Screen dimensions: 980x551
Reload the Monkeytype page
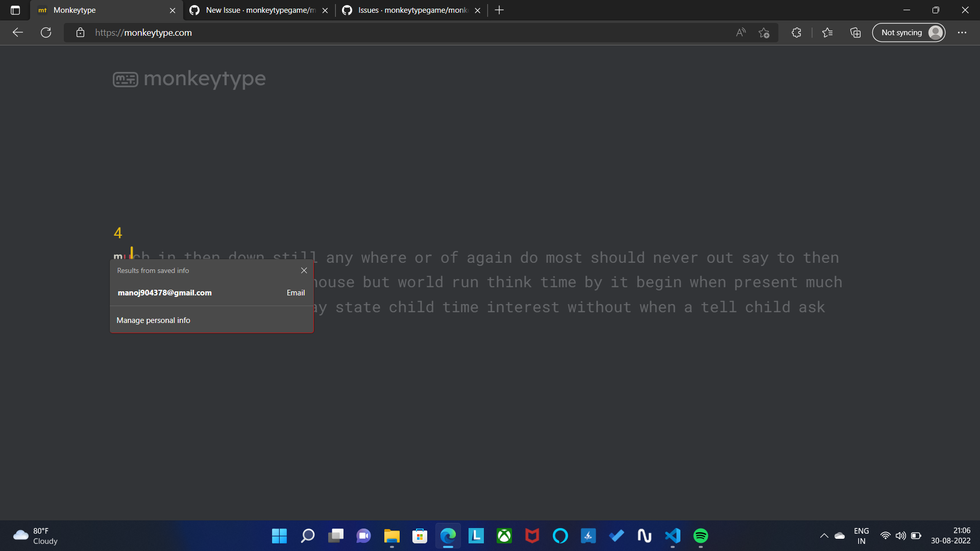(x=45, y=32)
